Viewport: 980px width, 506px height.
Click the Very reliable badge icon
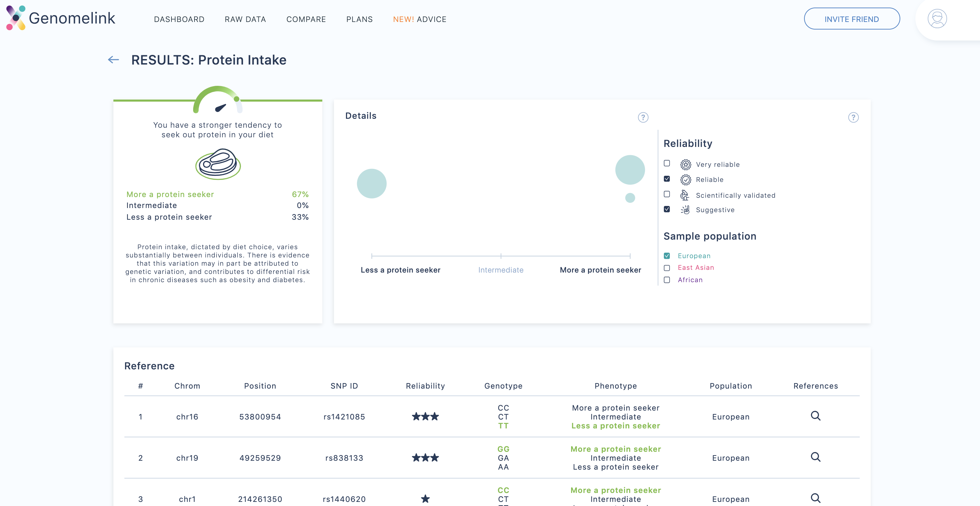tap(686, 164)
